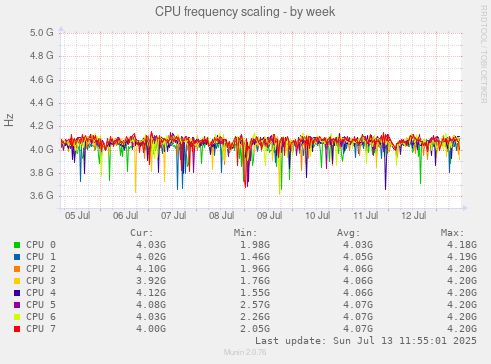
Task: Click the 'Cur:' column header
Action: (x=142, y=233)
